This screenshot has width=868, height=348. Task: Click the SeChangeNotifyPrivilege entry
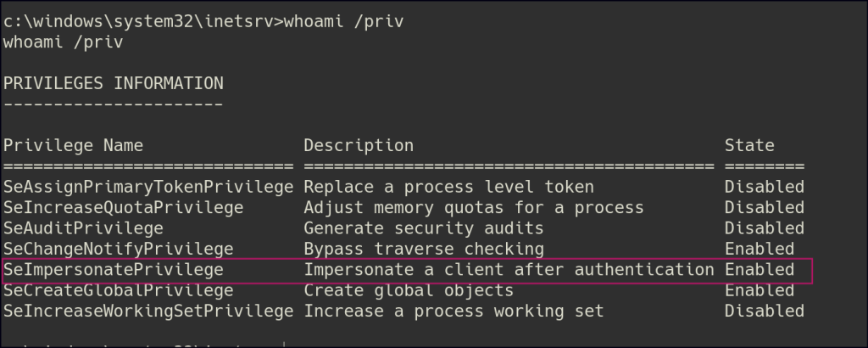click(119, 249)
